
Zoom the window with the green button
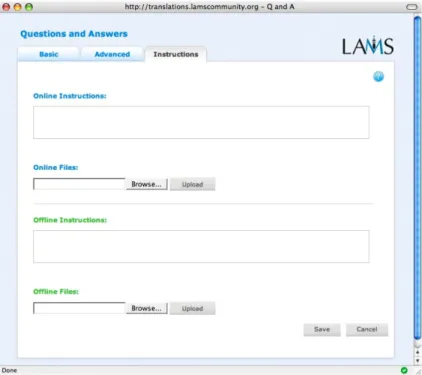click(x=29, y=7)
